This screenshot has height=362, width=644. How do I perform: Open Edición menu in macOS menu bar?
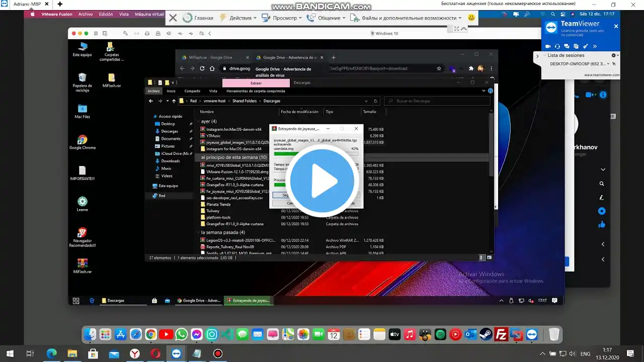click(106, 14)
